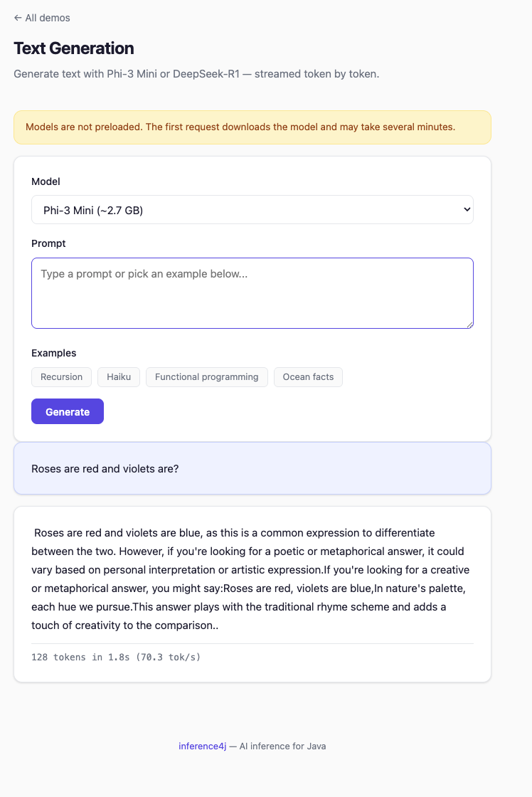
Task: Pick the Ocean facts example
Action: pos(308,376)
